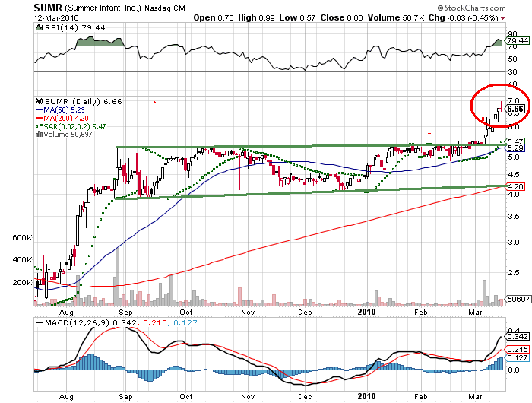Click the 2.5 price axis label

coord(514,273)
